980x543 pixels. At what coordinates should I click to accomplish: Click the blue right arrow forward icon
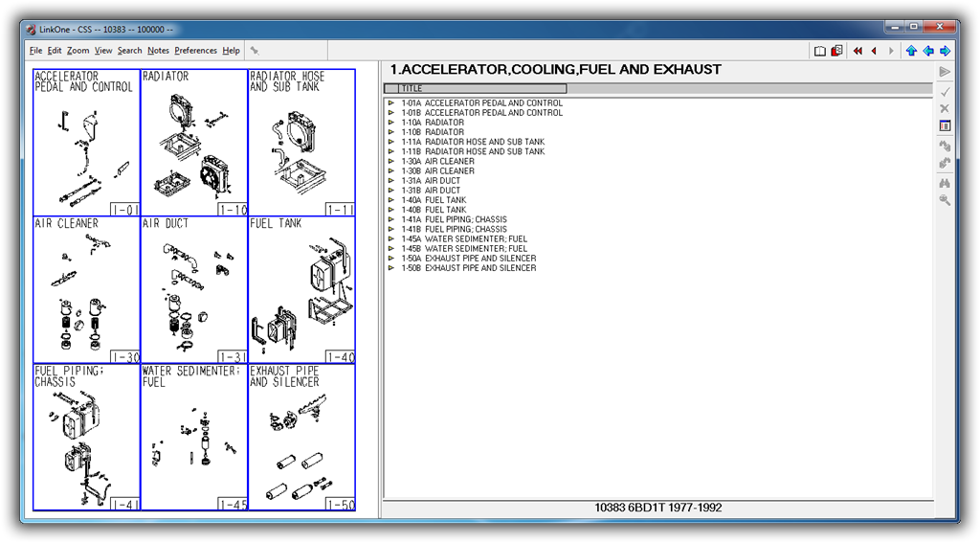pos(945,52)
